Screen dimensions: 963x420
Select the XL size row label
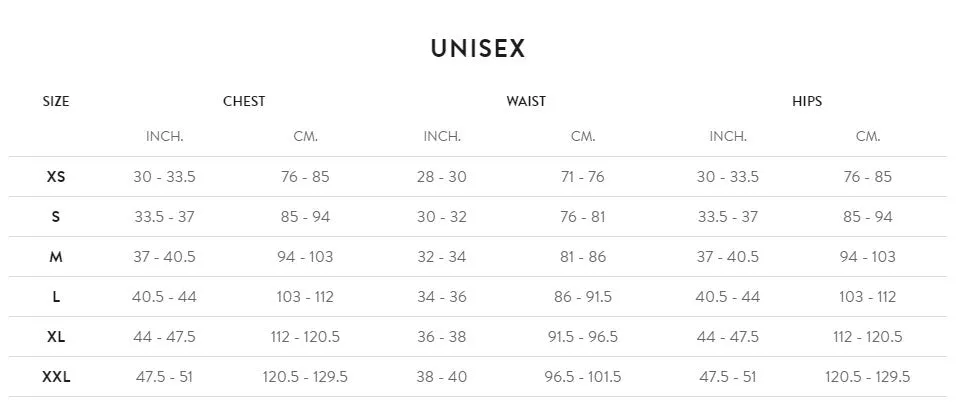pos(56,336)
